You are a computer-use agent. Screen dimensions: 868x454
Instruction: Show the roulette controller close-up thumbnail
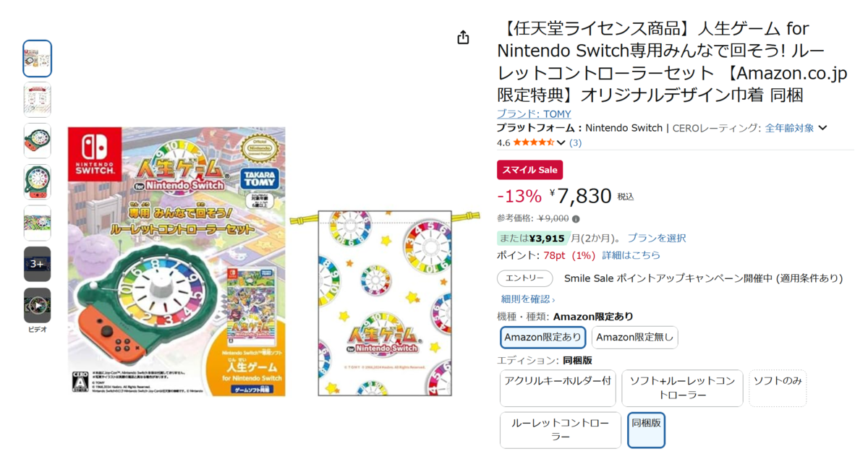click(x=37, y=141)
